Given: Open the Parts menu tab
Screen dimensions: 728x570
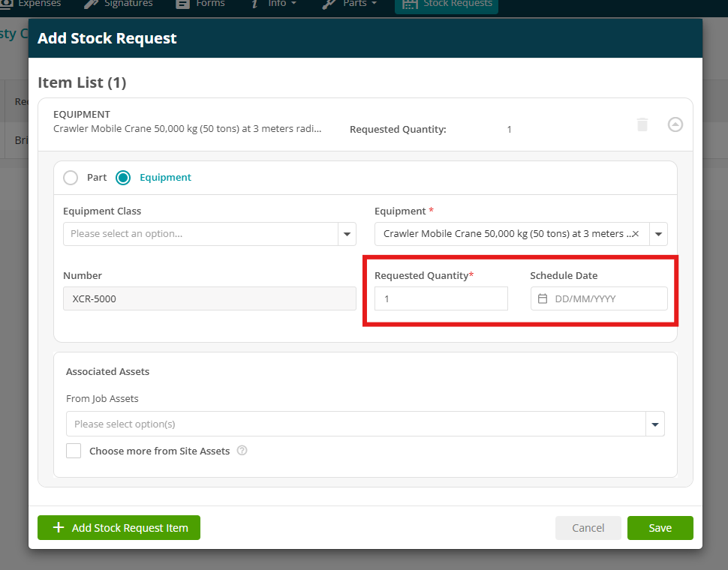Looking at the screenshot, I should (350, 4).
